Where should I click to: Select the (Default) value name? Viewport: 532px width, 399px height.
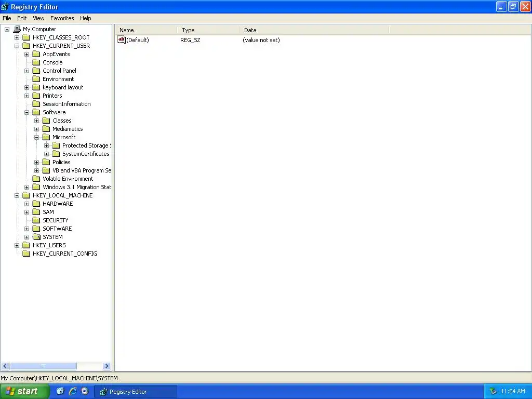point(137,40)
